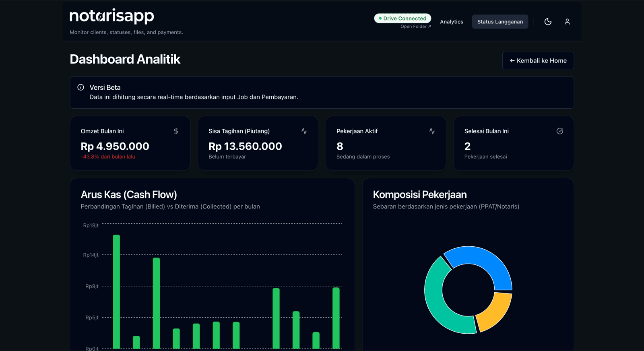Viewport: 644px width, 351px height.
Task: Click the Drive Connected status badge
Action: [x=402, y=19]
